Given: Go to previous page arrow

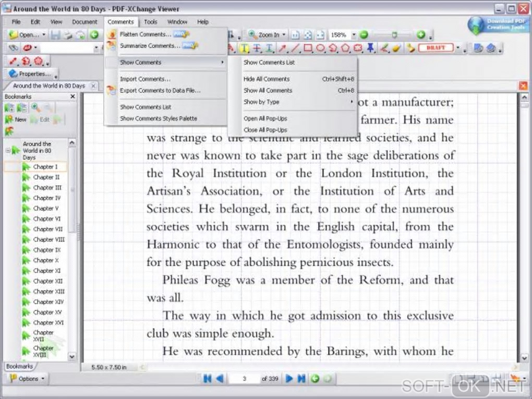Looking at the screenshot, I should pos(220,378).
